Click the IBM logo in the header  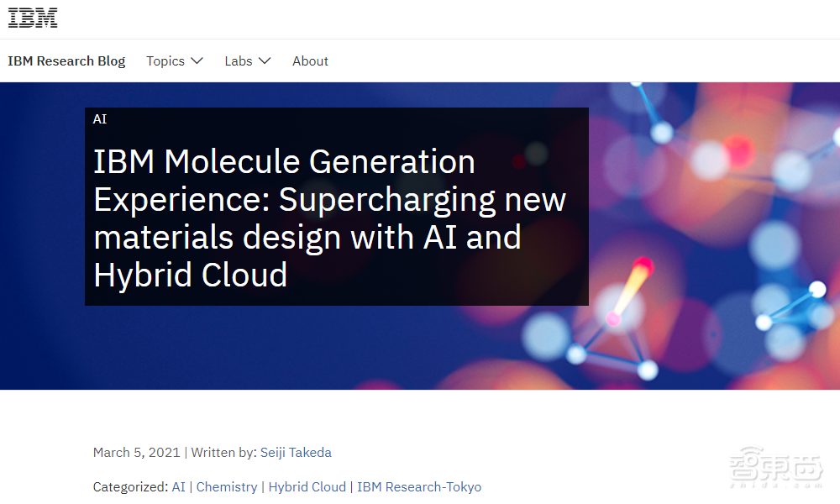pos(33,18)
